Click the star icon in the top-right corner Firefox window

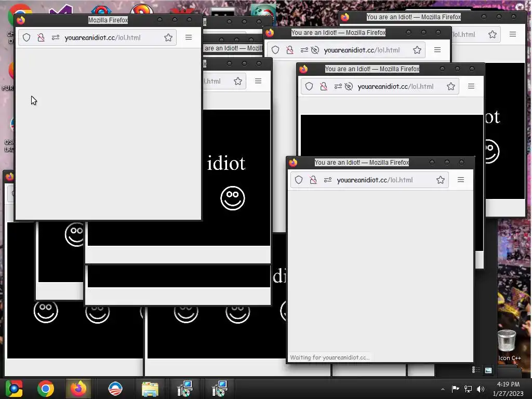point(493,34)
